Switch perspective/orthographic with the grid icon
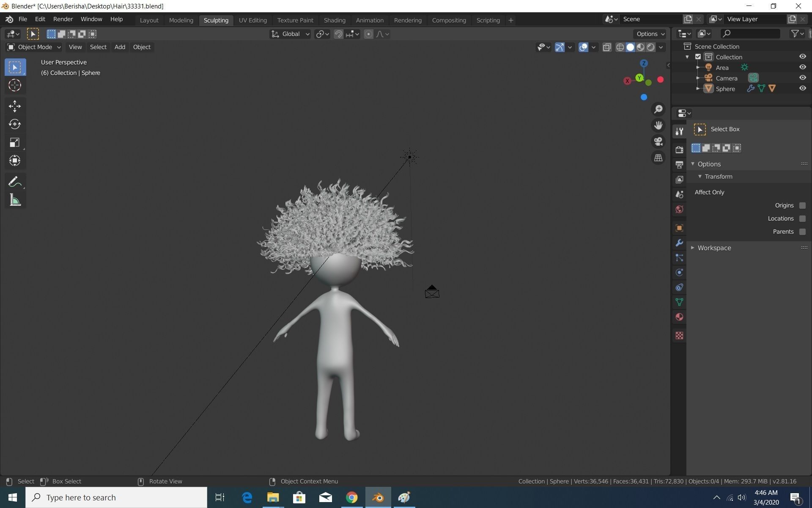 pyautogui.click(x=658, y=157)
